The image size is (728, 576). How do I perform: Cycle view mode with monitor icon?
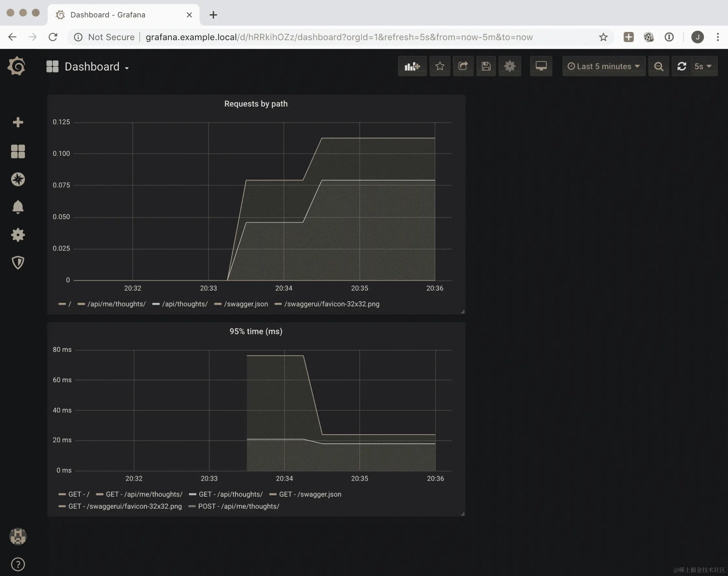(x=541, y=66)
